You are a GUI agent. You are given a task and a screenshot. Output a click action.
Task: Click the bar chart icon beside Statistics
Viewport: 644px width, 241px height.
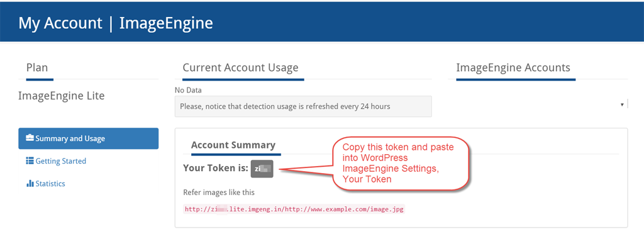coord(30,183)
